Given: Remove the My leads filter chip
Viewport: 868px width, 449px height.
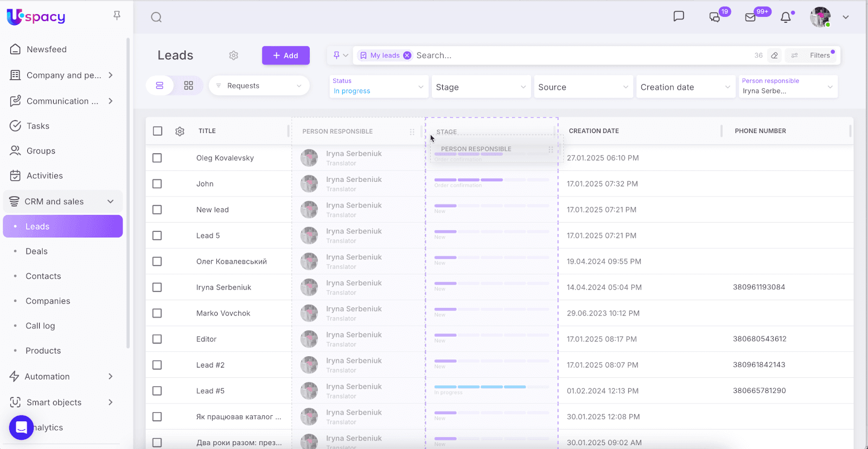Looking at the screenshot, I should point(407,55).
